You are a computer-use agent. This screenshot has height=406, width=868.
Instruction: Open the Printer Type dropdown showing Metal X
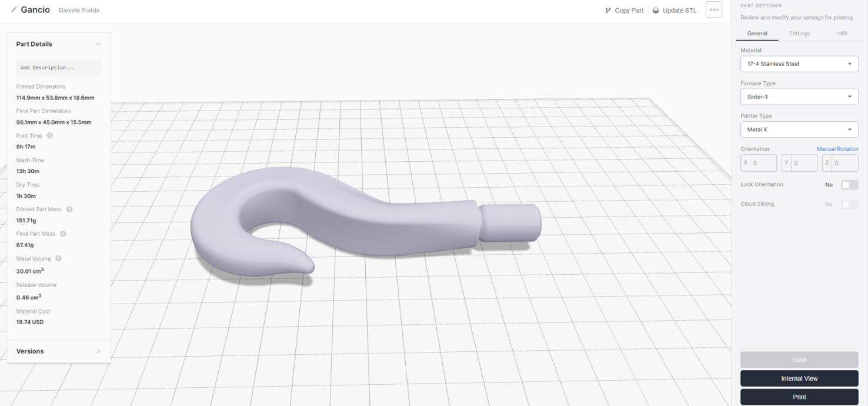(799, 129)
